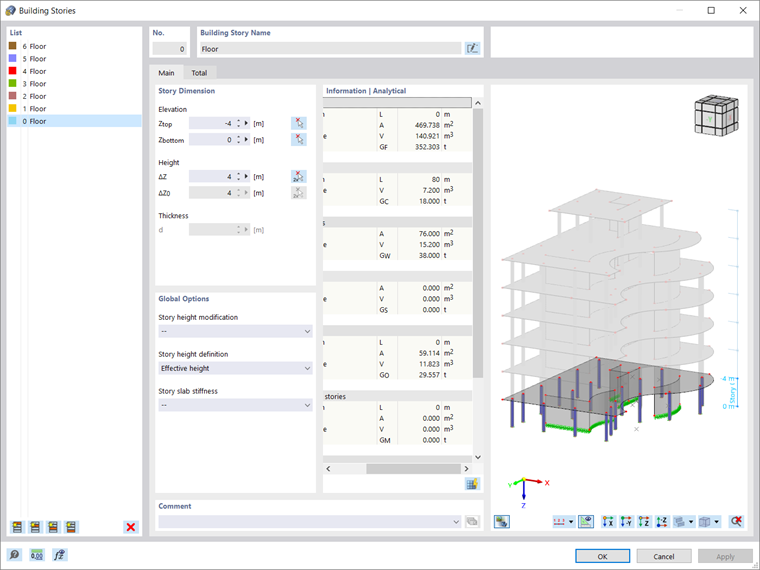Select 4 Floor in the list
The width and height of the screenshot is (760, 570).
pos(74,71)
